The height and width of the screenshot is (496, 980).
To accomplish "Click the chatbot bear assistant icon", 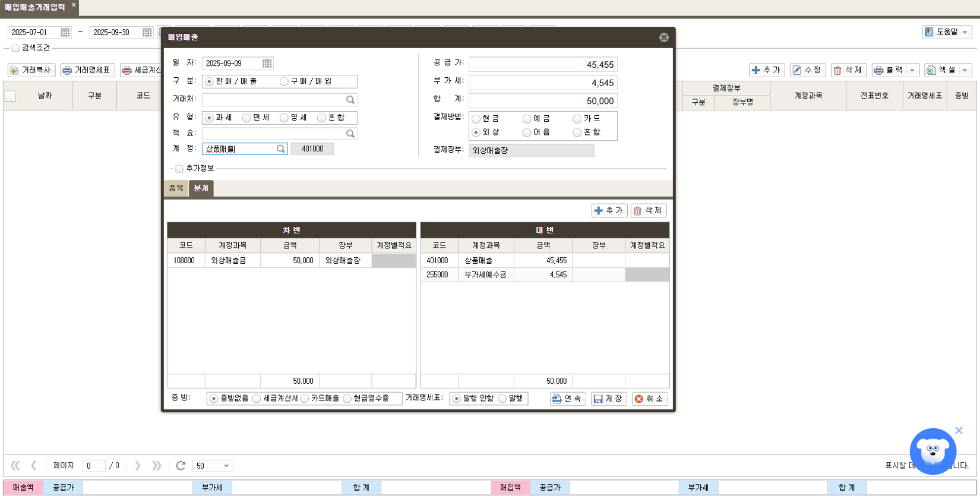I will coord(932,451).
